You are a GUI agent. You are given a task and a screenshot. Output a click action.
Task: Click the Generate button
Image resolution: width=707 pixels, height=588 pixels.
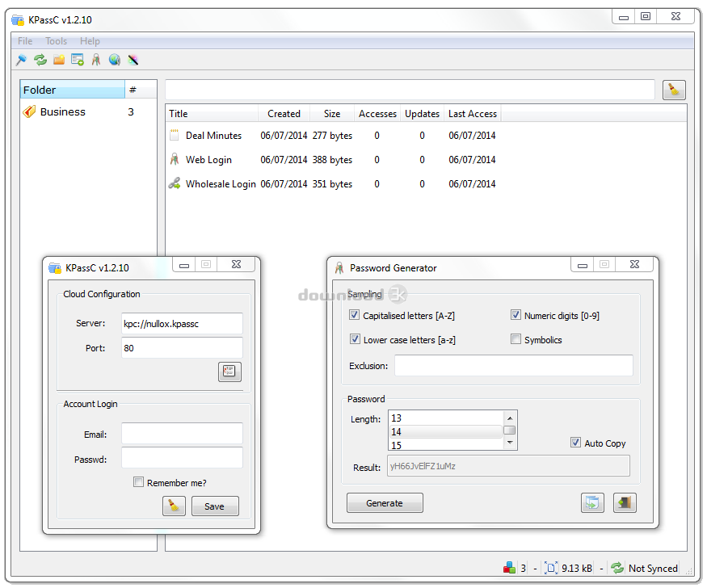[x=385, y=503]
